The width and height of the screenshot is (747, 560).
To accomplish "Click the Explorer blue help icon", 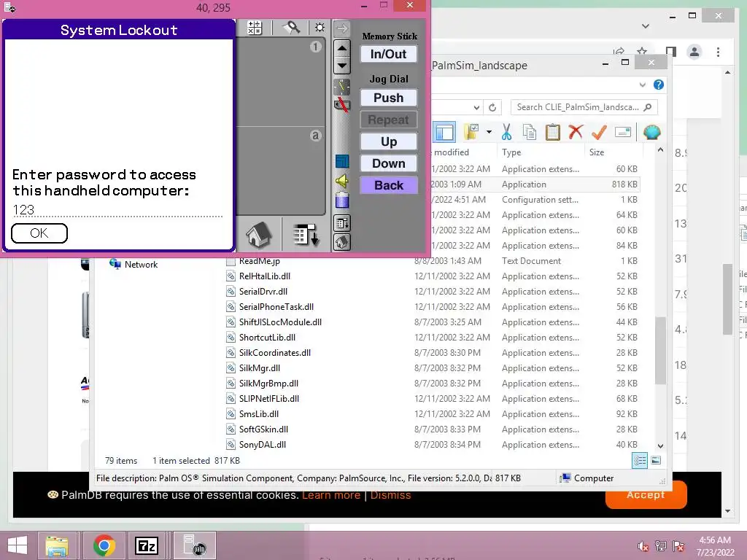I will (x=659, y=85).
